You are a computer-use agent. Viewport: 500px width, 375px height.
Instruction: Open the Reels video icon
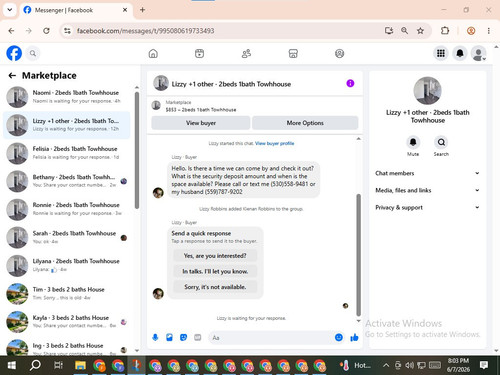pos(199,54)
